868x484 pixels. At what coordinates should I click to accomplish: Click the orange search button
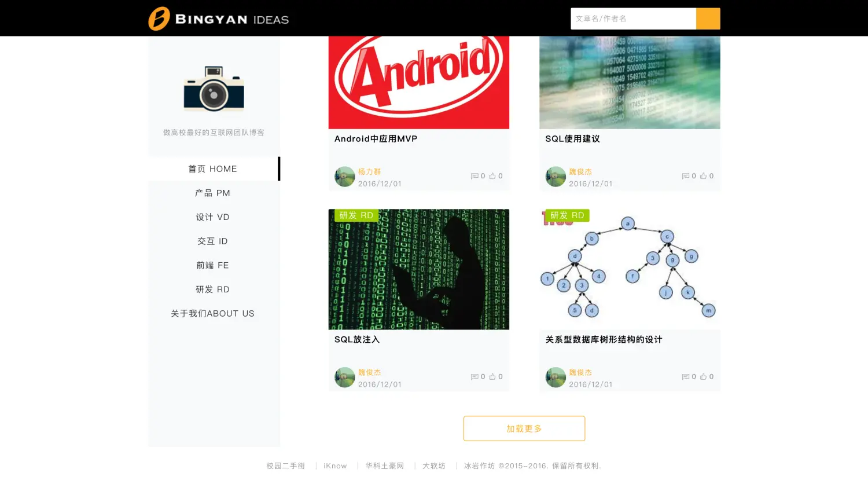(708, 19)
